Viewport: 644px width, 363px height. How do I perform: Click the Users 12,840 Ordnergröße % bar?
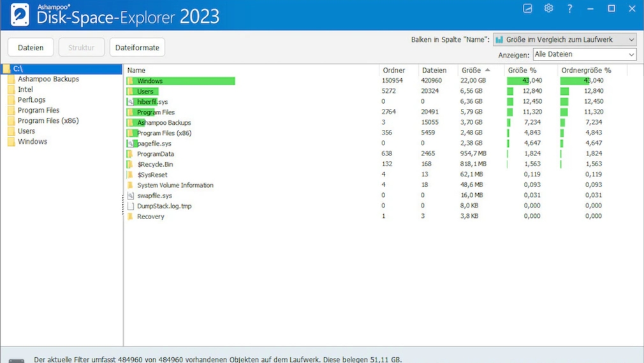(x=565, y=91)
